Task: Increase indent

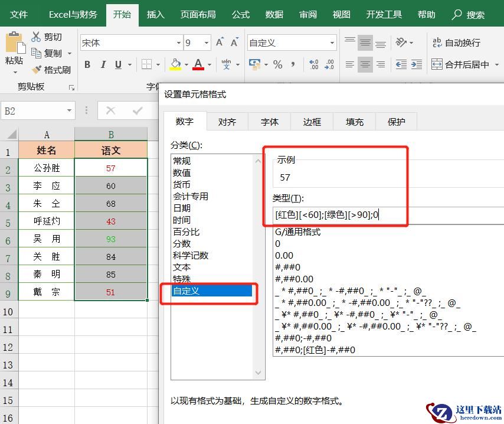Action: tap(417, 64)
